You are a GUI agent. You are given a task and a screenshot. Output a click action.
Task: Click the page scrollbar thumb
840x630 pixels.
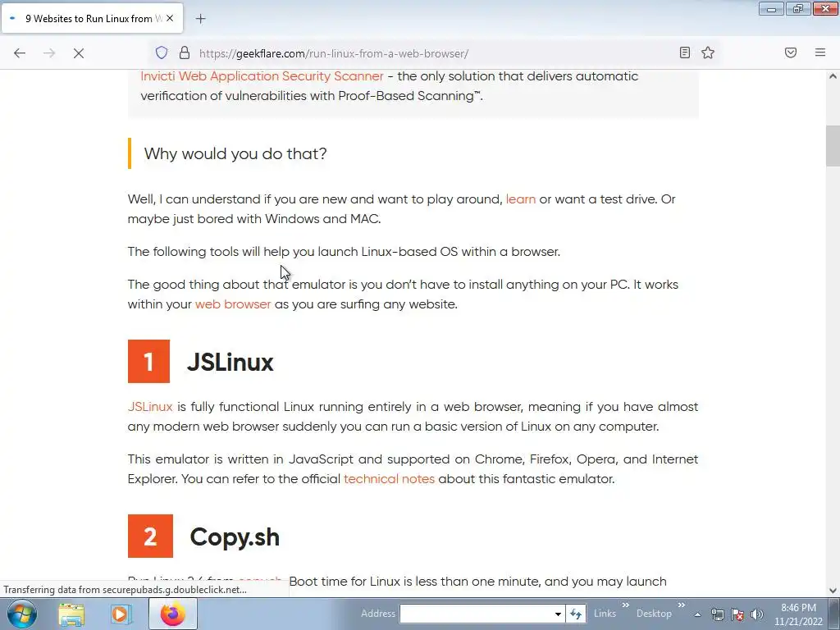pos(833,146)
